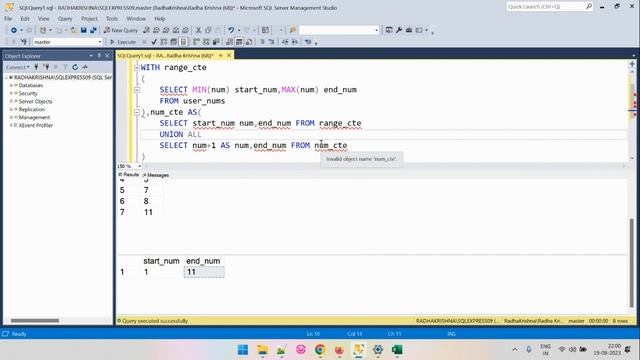
Task: Switch to the Results tab
Action: click(129, 175)
